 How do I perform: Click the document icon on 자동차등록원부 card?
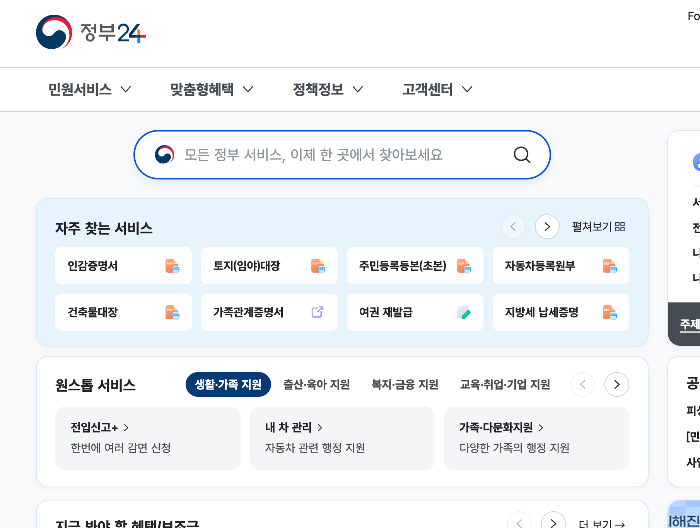(609, 266)
